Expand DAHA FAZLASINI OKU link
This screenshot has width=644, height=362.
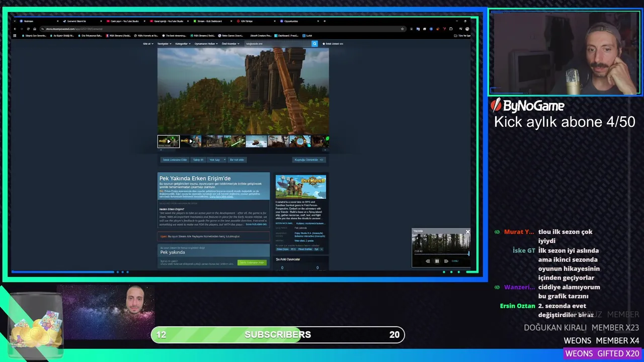pyautogui.click(x=256, y=224)
